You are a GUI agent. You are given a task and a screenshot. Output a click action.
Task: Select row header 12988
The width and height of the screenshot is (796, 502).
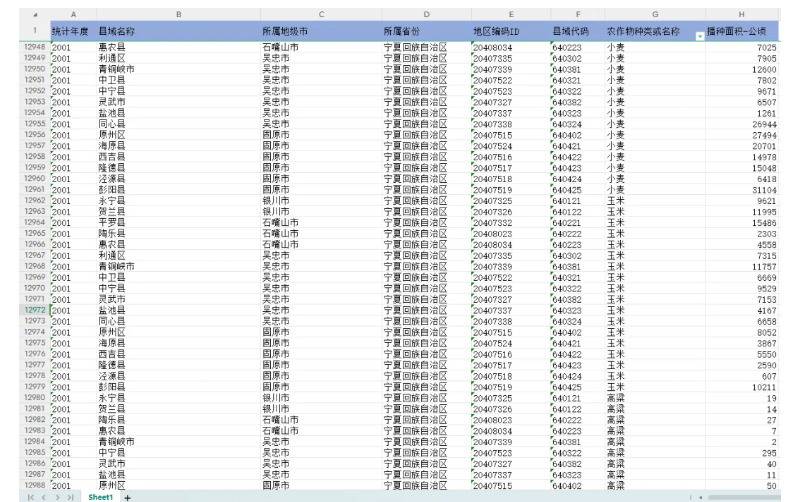click(x=35, y=485)
